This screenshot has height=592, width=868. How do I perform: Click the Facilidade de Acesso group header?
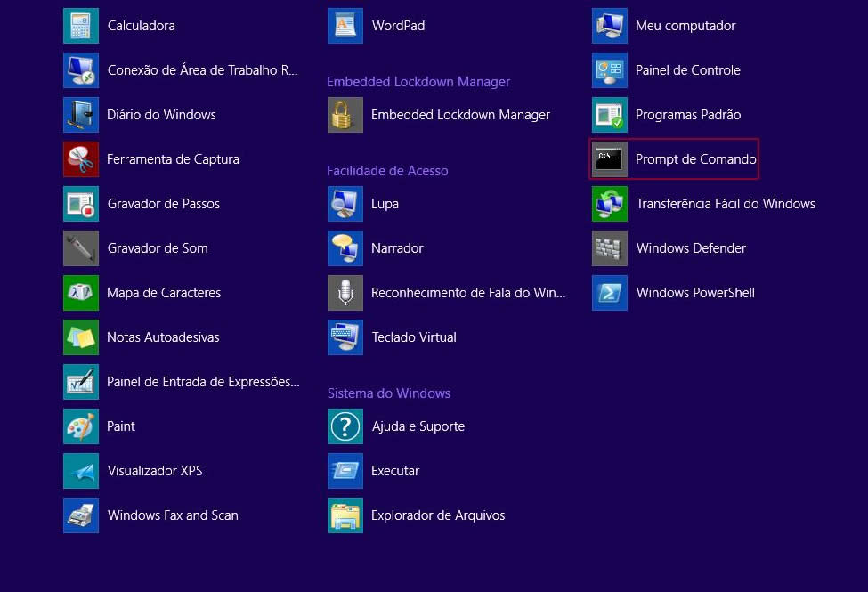click(x=387, y=171)
